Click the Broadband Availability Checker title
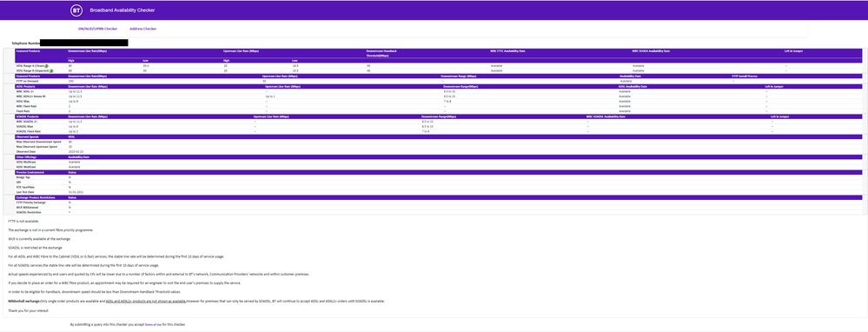 (x=123, y=10)
